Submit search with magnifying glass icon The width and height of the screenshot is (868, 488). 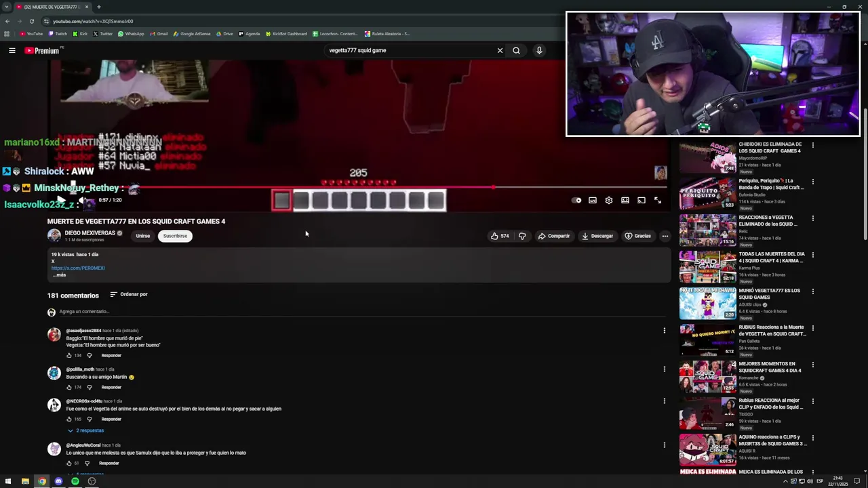pos(516,50)
